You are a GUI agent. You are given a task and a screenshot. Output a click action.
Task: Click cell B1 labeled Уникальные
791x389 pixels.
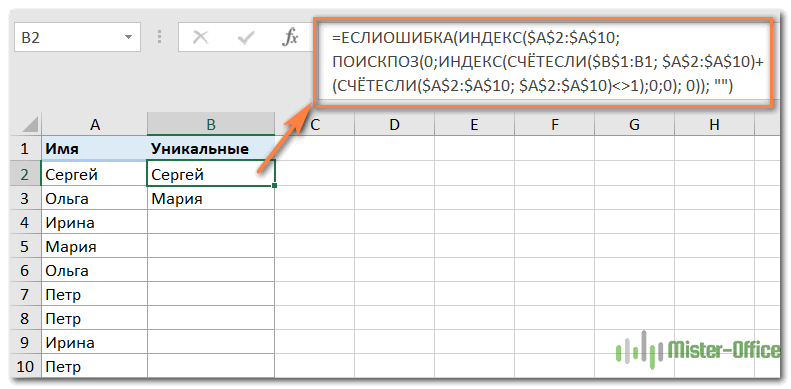pos(211,149)
